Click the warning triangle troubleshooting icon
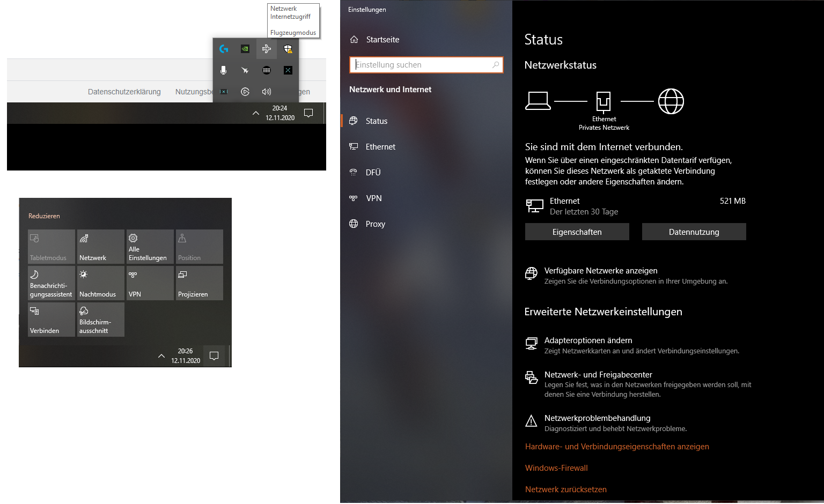The image size is (824, 504). click(531, 421)
